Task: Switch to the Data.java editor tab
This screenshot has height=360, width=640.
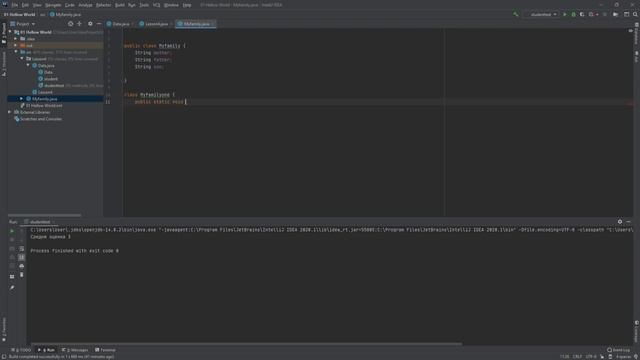Action: (119, 24)
